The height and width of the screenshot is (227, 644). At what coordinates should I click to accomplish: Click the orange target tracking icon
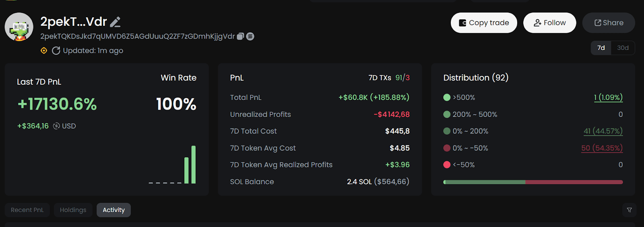pyautogui.click(x=44, y=50)
